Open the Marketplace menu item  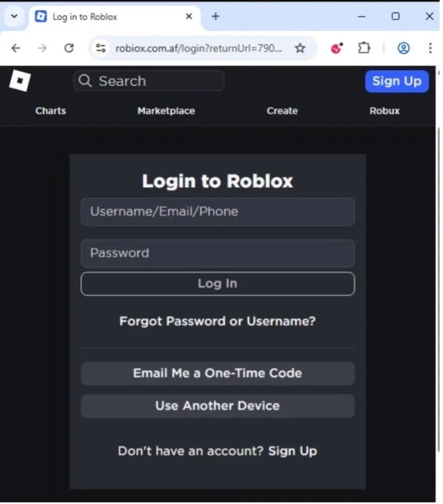point(166,111)
